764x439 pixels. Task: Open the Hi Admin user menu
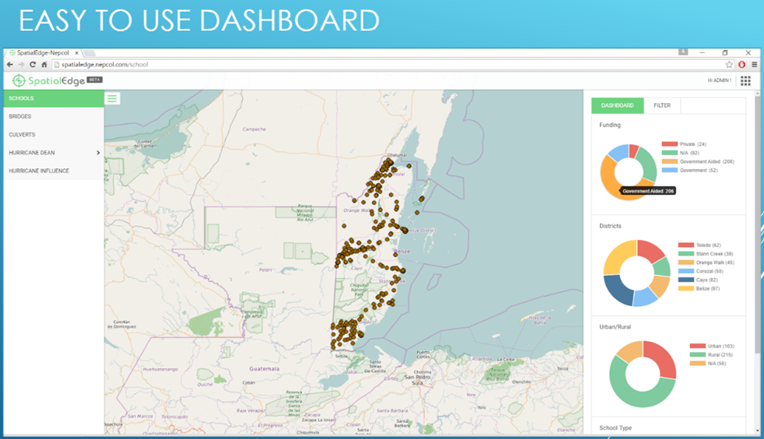[x=719, y=81]
